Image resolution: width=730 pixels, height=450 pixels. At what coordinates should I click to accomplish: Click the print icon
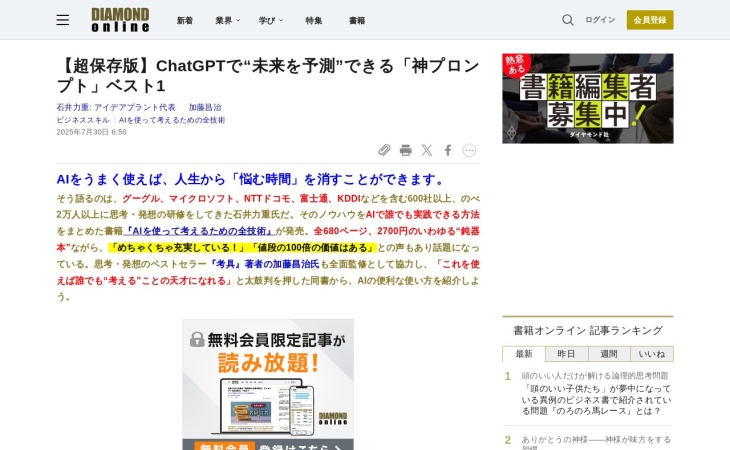406,150
